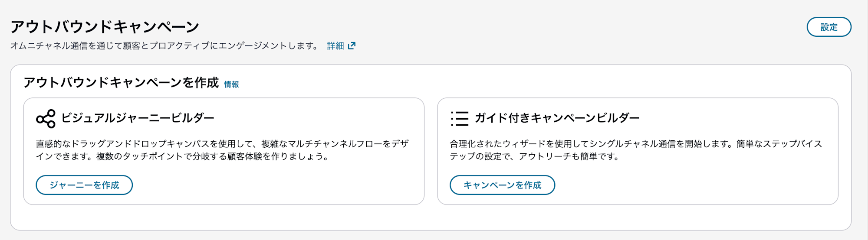The image size is (868, 240).
Task: Select the ガイド付きキャンペーンビルダー card title
Action: 557,118
